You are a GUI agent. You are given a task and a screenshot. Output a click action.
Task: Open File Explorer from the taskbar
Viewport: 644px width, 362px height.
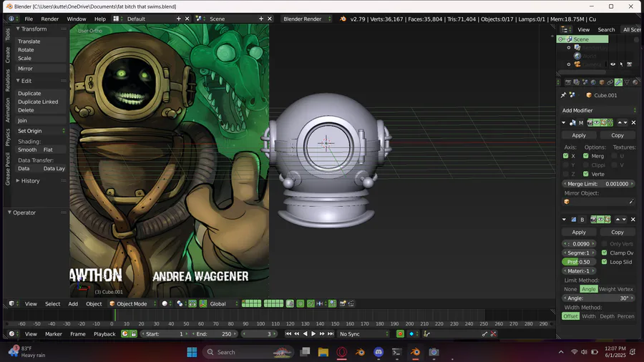pos(323,352)
